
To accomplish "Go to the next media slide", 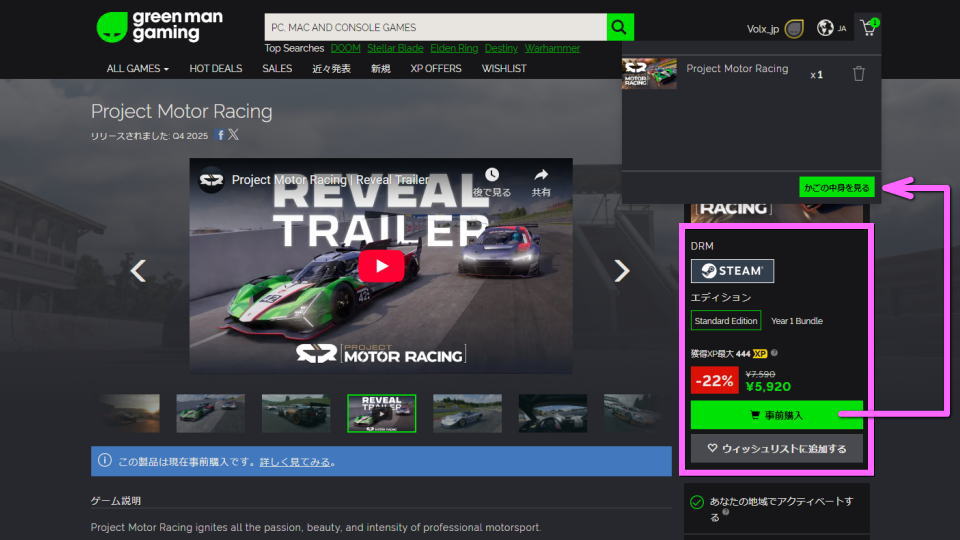I will click(x=621, y=271).
